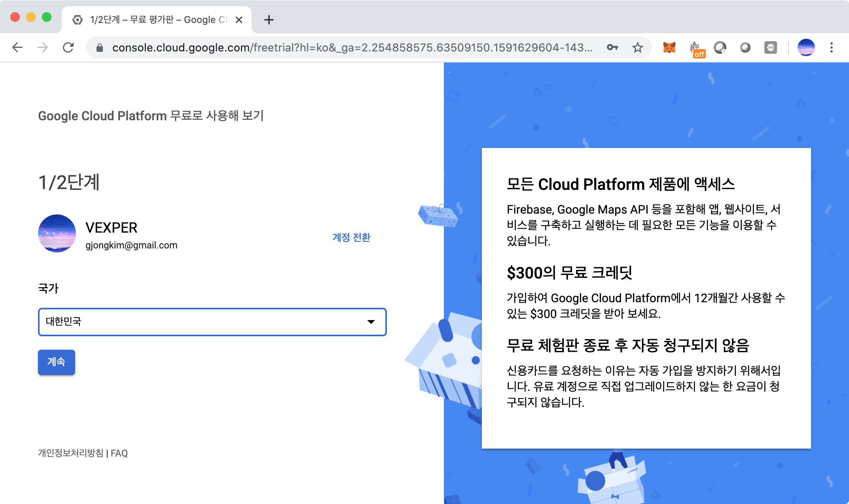Click the 계정 전환 link
The width and height of the screenshot is (849, 504).
[x=351, y=237]
